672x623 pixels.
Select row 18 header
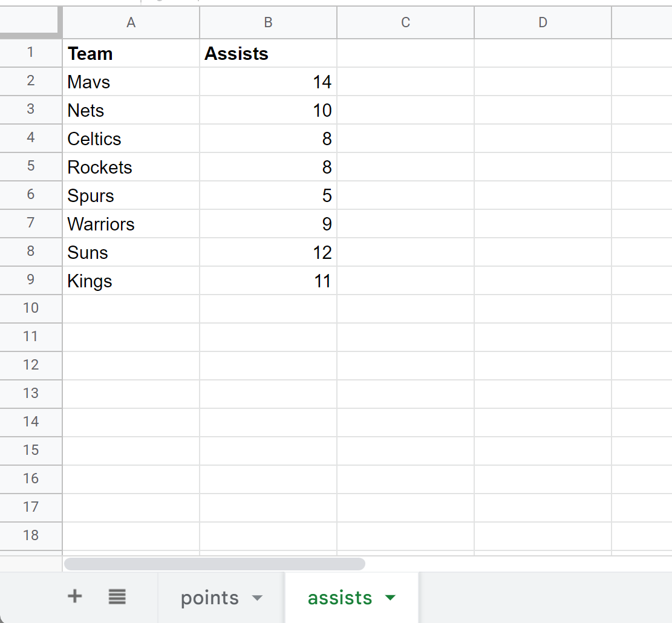[31, 535]
